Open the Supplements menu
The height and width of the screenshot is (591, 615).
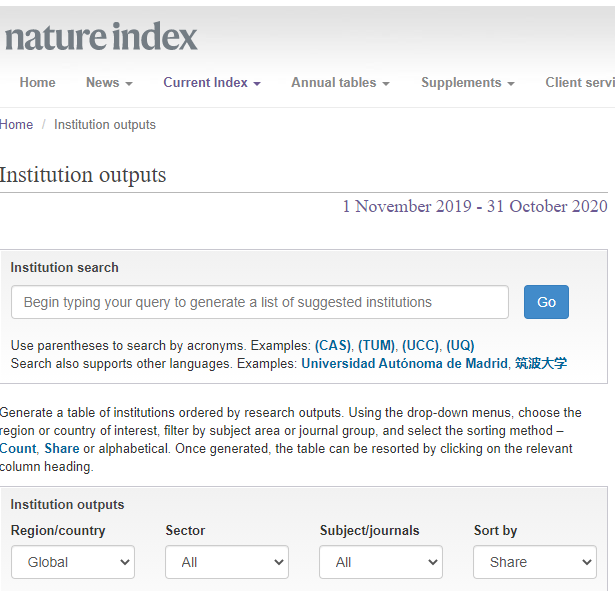click(x=467, y=83)
